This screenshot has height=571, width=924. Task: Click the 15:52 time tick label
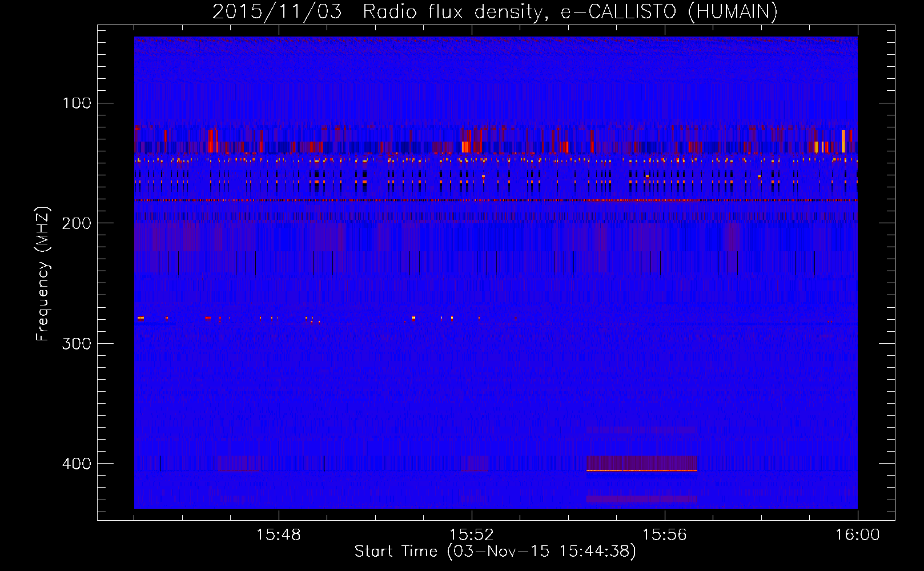[x=472, y=535]
